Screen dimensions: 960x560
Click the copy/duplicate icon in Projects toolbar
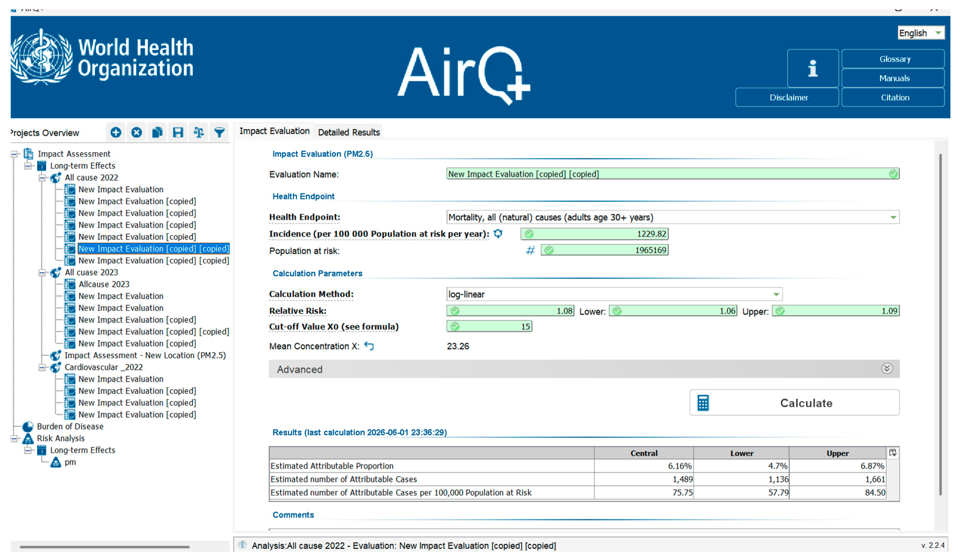pyautogui.click(x=157, y=133)
